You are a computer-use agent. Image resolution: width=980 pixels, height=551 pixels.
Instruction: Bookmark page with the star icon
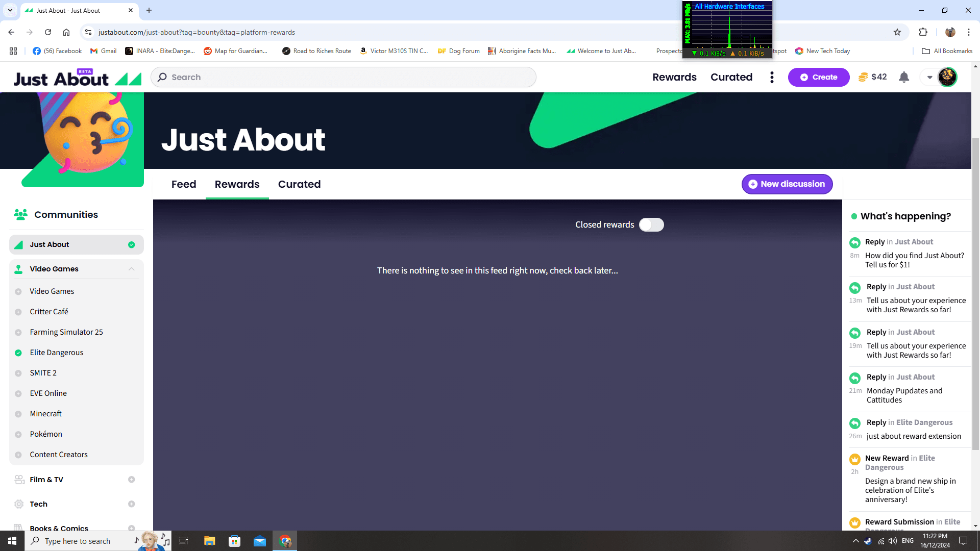coord(897,32)
